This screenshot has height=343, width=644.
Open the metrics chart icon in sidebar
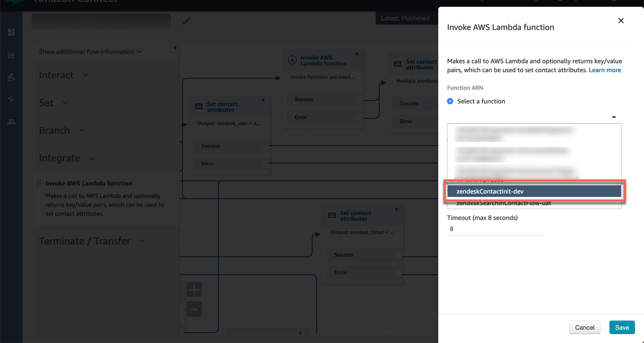pyautogui.click(x=11, y=54)
